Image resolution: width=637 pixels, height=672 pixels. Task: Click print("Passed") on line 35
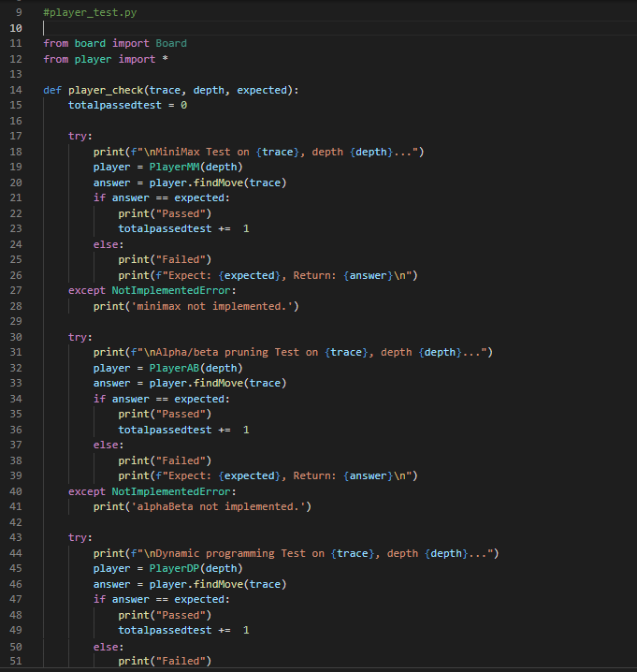165,414
